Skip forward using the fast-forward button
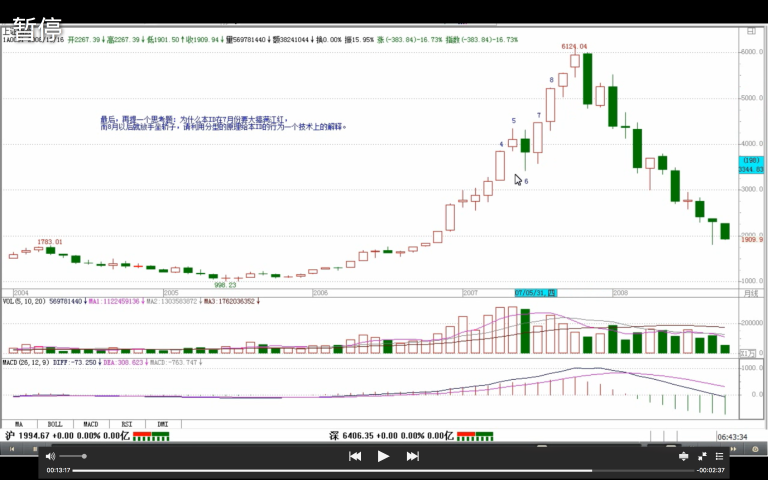Screen dimensions: 768x480 [x=412, y=456]
